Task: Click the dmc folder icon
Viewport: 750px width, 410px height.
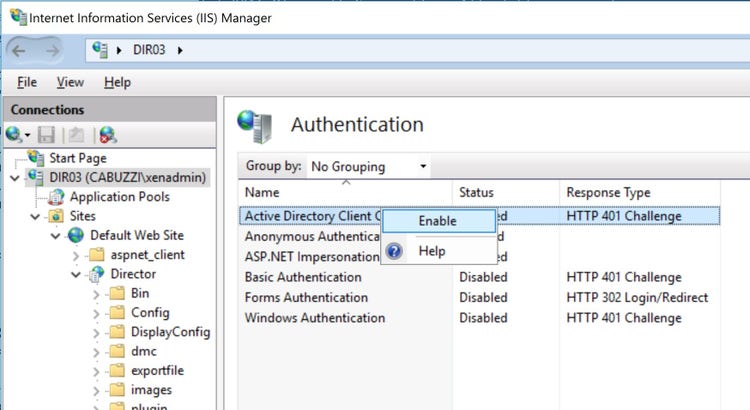Action: click(117, 351)
